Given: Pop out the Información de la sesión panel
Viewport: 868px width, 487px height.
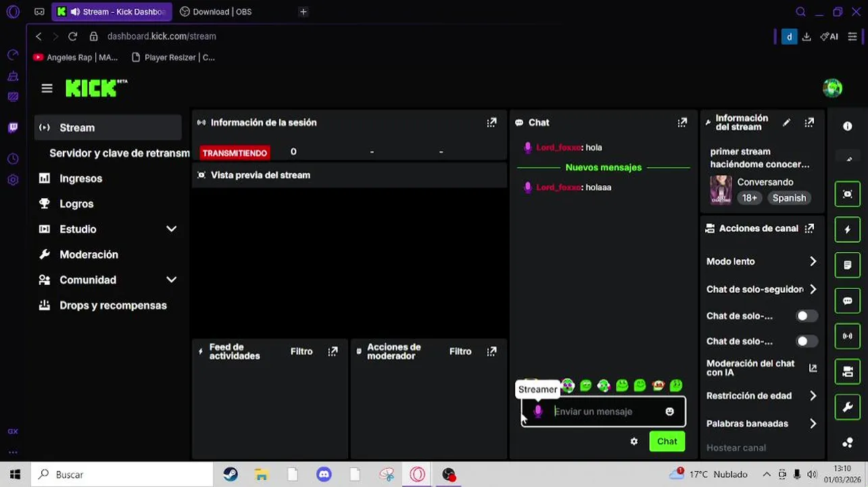Looking at the screenshot, I should pos(491,122).
